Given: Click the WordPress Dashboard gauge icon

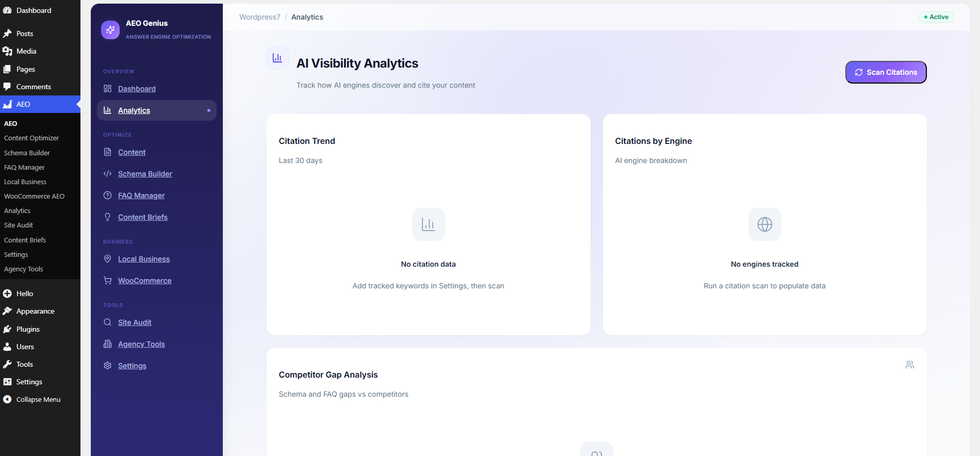Looking at the screenshot, I should [7, 10].
